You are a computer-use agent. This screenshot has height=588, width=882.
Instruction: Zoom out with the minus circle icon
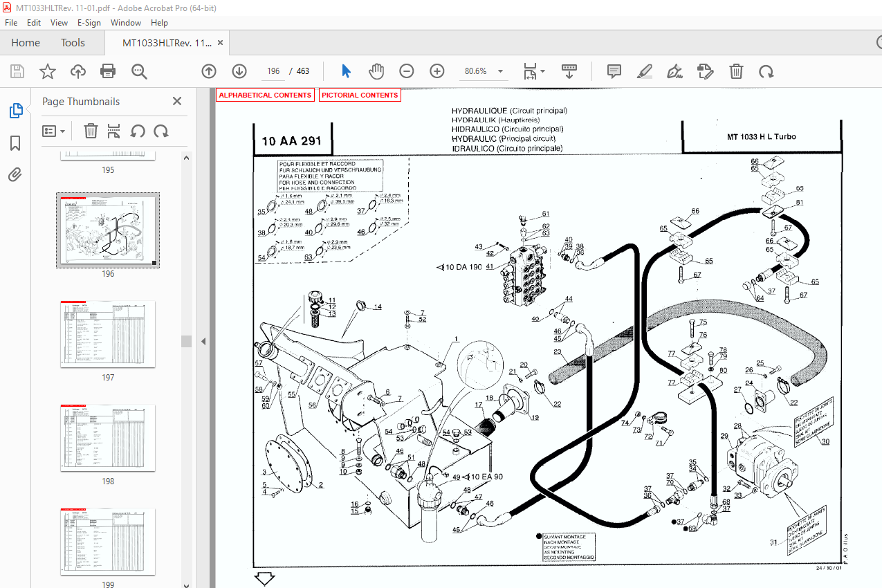pos(407,71)
